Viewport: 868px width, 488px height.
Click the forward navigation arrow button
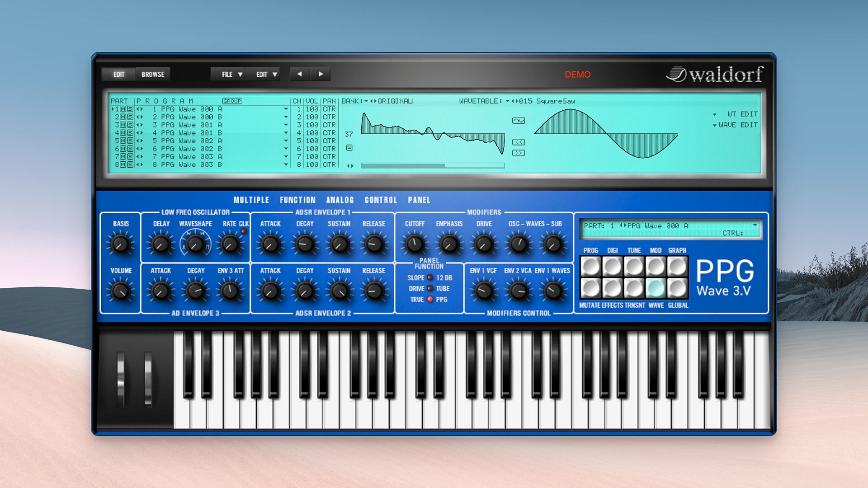tap(321, 74)
